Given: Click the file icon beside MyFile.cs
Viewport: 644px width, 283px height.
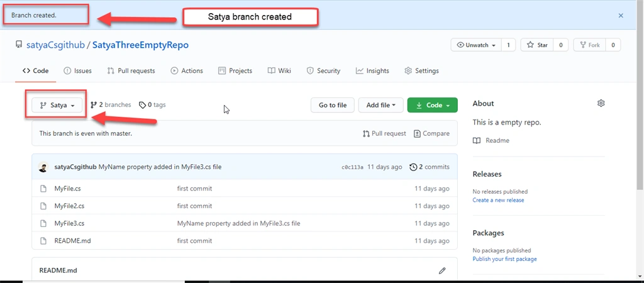Looking at the screenshot, I should click(x=43, y=189).
